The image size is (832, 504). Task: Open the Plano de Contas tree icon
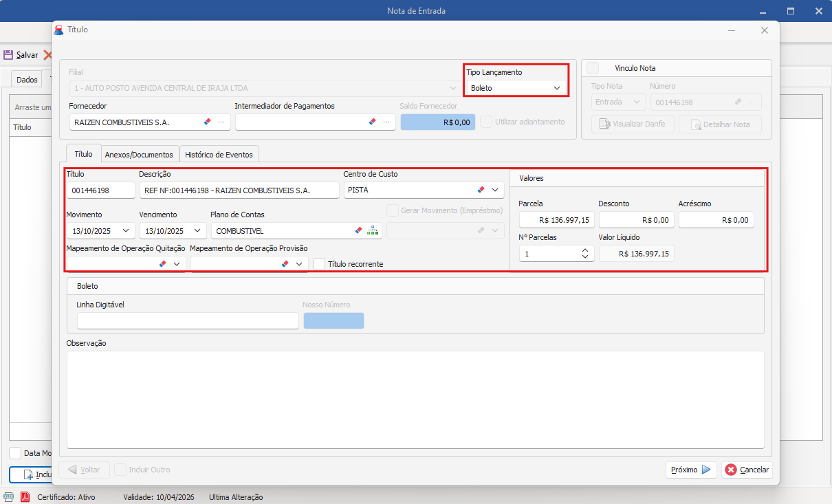(373, 231)
